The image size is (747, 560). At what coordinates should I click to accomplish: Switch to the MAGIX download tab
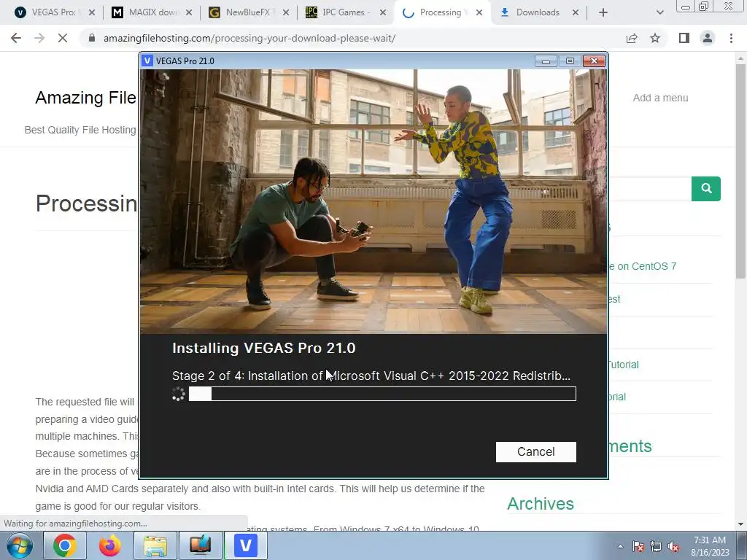[152, 12]
